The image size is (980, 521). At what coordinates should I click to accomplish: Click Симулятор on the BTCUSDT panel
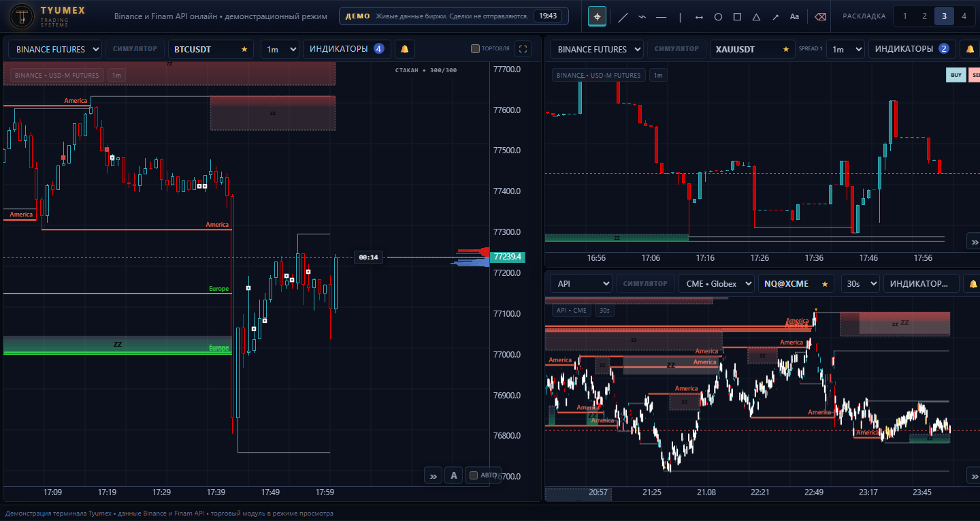(x=135, y=49)
